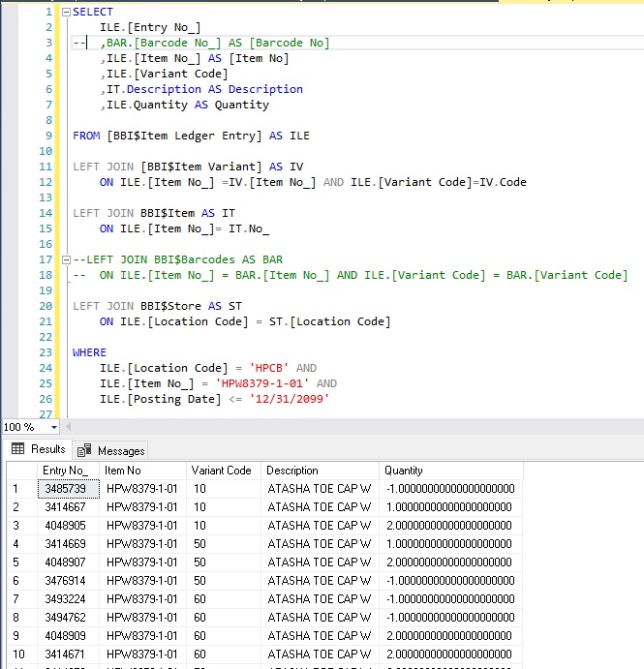Click Item No cell in row 5

[142, 562]
